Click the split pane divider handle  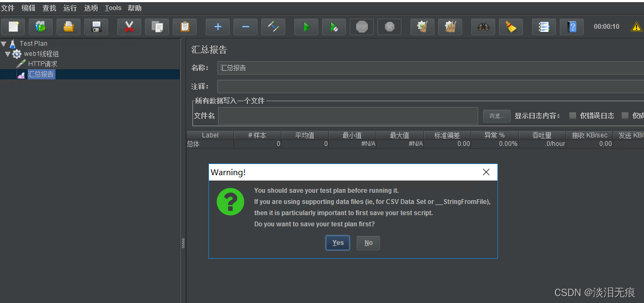tap(183, 243)
